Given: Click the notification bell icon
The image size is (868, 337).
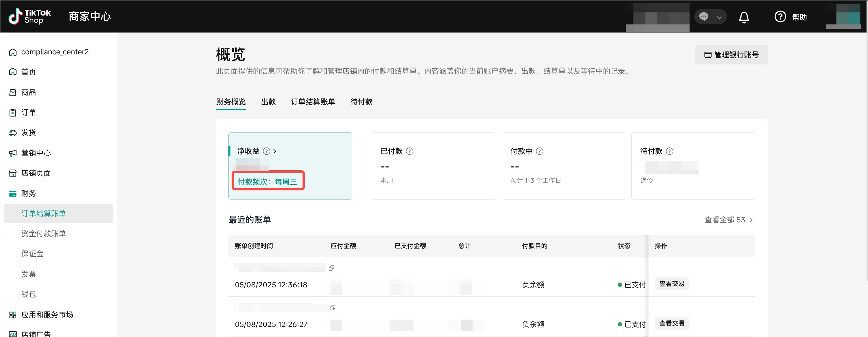Looking at the screenshot, I should coord(744,17).
